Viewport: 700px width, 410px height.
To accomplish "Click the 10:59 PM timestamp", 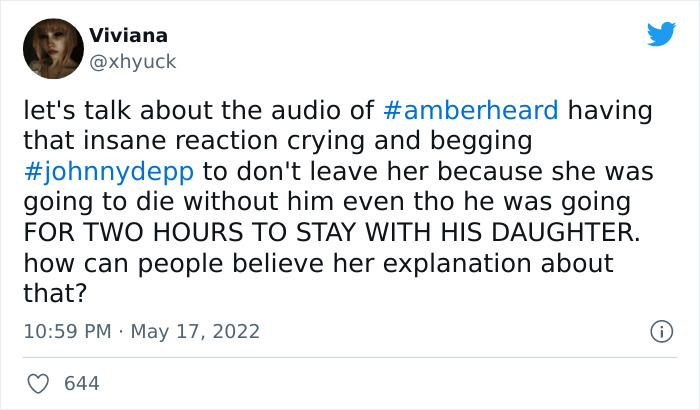I will pyautogui.click(x=67, y=331).
